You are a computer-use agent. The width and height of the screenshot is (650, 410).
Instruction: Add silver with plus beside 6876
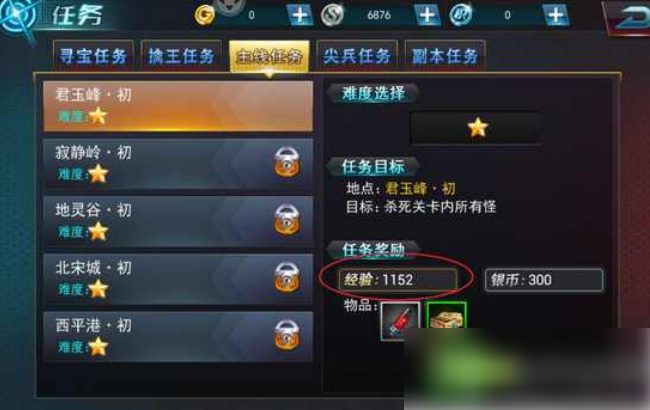(427, 15)
